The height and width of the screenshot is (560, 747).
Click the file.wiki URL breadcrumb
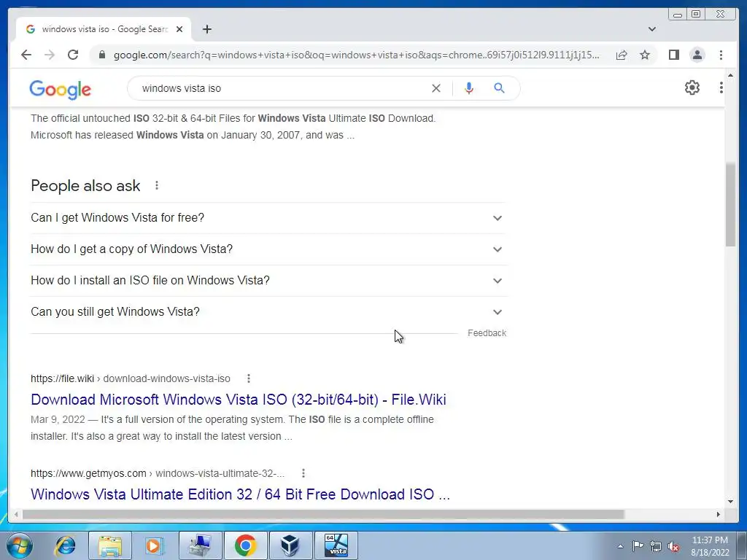click(x=131, y=378)
